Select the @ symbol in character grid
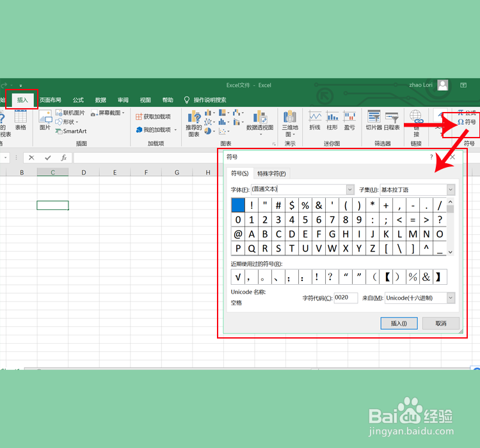 pos(238,234)
